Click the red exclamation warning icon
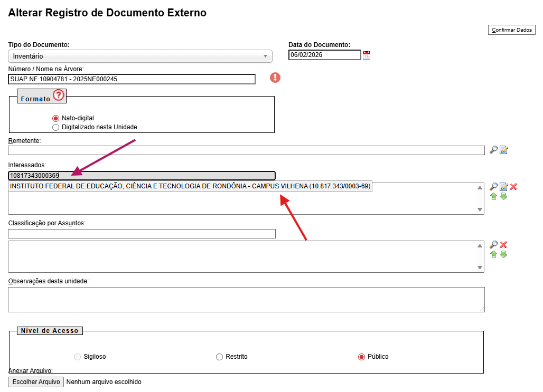The image size is (543, 392). (x=275, y=78)
